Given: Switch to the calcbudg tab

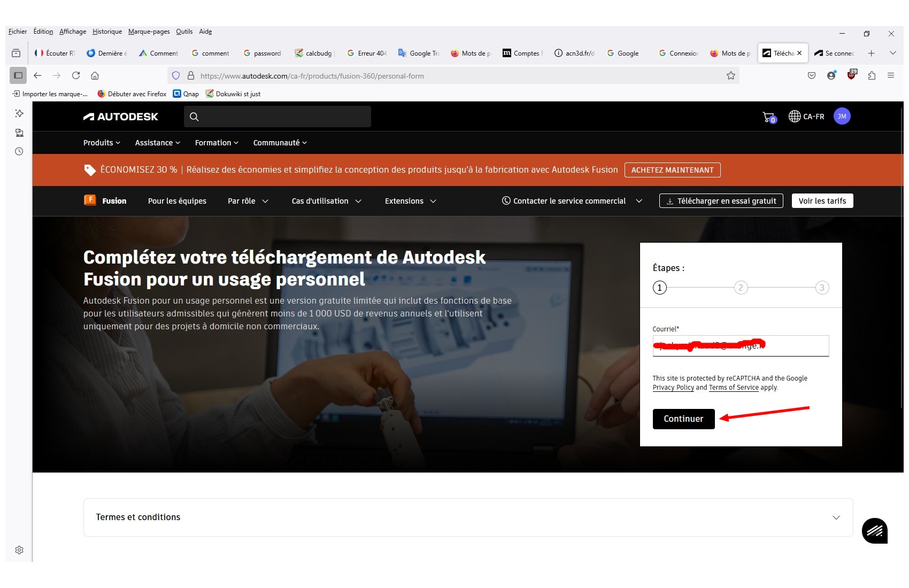Looking at the screenshot, I should (x=314, y=53).
